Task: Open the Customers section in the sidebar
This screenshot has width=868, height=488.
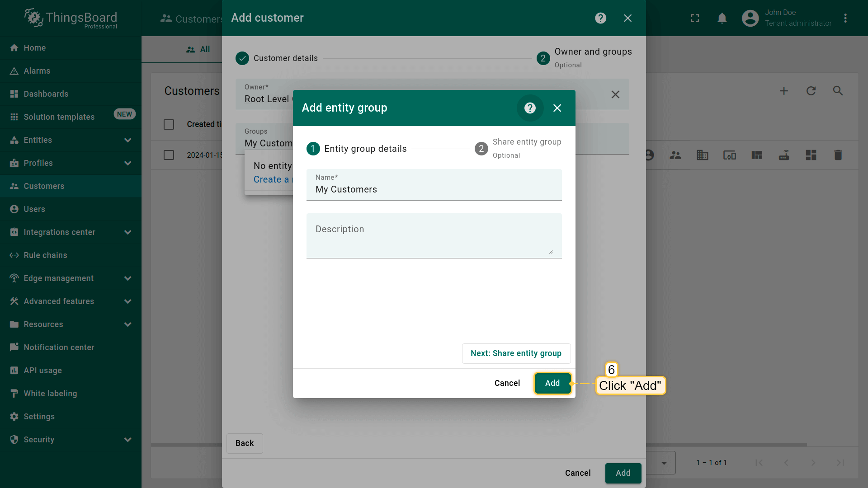Action: [x=44, y=186]
